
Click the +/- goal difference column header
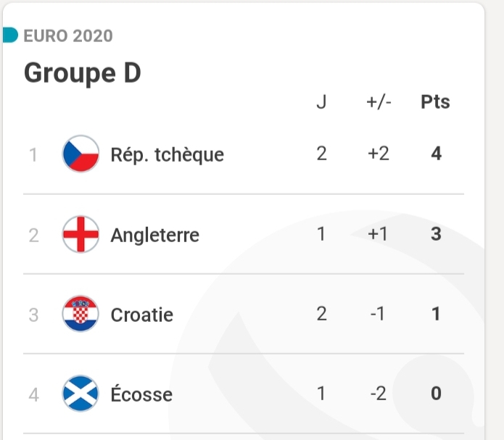379,103
